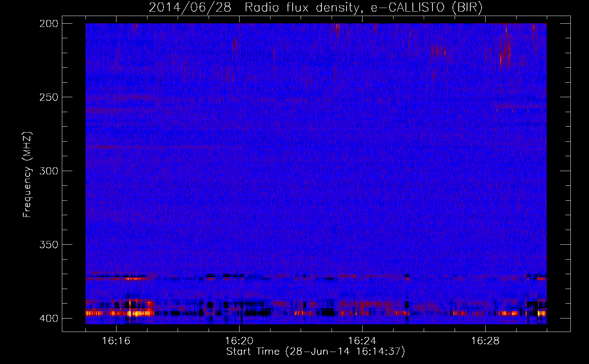Viewport: 589px width, 364px height.
Task: Click the 200 frequency tick label
Action: [x=49, y=24]
